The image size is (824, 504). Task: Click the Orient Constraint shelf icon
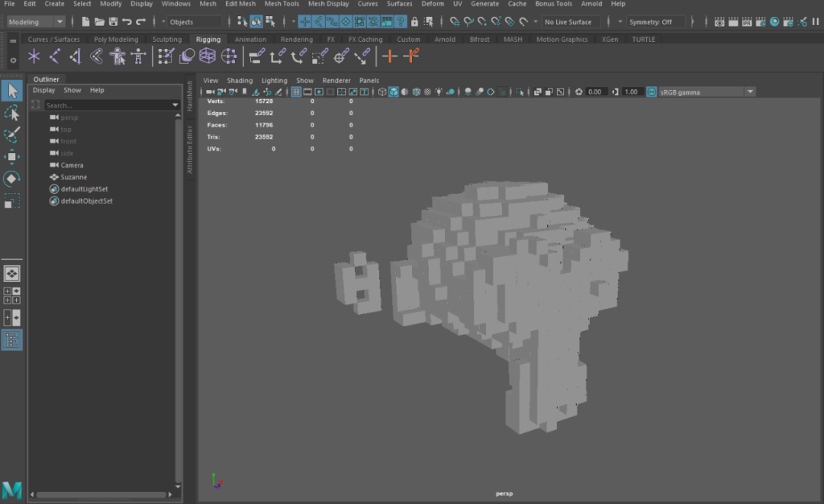point(298,56)
